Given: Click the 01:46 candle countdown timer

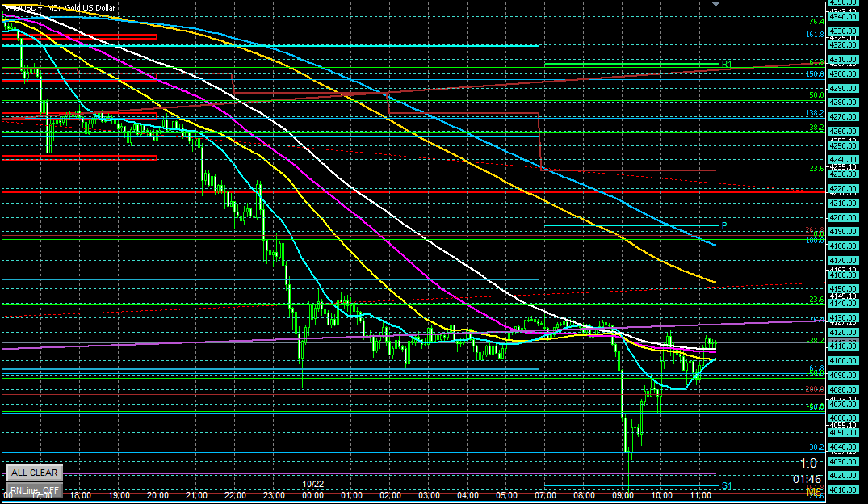Looking at the screenshot, I should (x=807, y=477).
